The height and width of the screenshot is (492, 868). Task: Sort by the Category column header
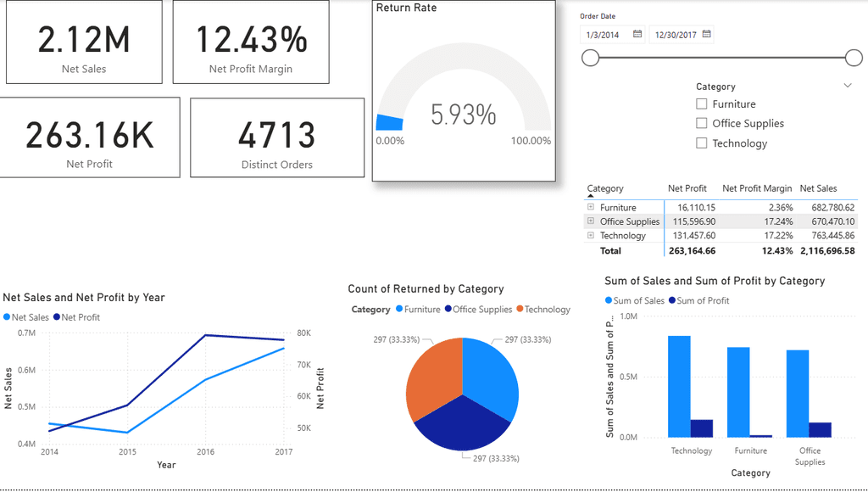pyautogui.click(x=605, y=188)
